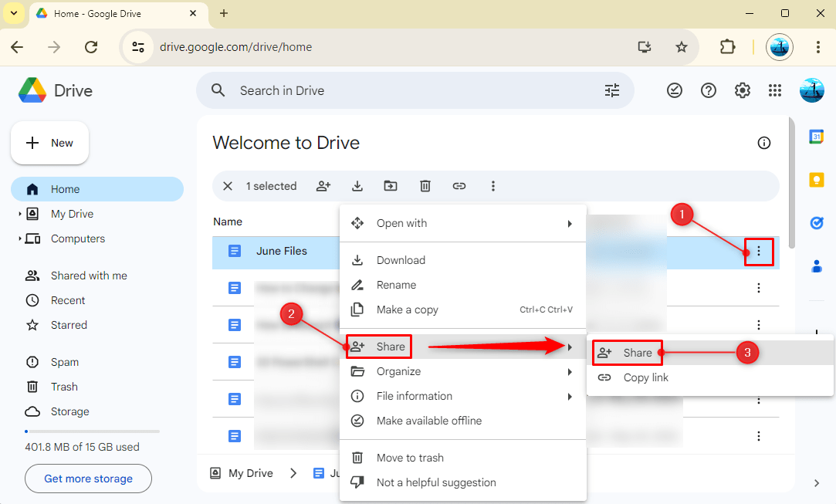This screenshot has width=836, height=504.
Task: Click the Share person-add icon in toolbar
Action: pyautogui.click(x=323, y=186)
